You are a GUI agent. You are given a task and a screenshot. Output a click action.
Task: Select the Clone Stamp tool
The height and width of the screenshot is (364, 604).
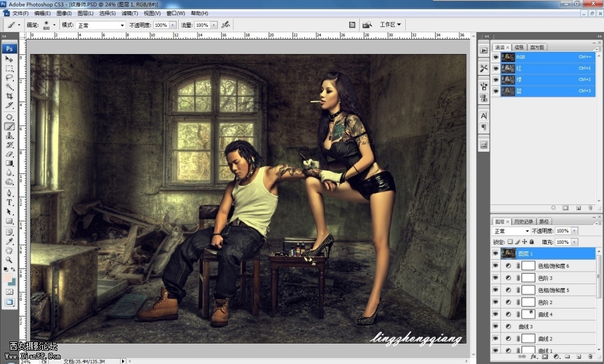pos(9,135)
